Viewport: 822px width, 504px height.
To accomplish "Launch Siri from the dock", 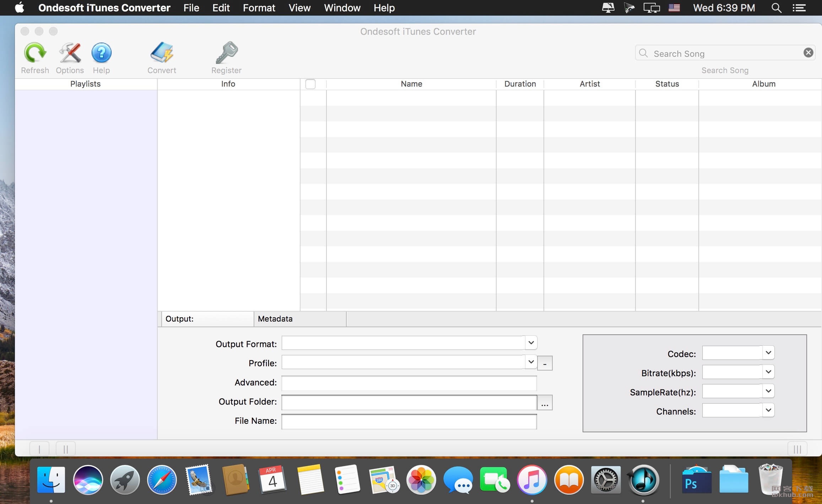I will 88,480.
